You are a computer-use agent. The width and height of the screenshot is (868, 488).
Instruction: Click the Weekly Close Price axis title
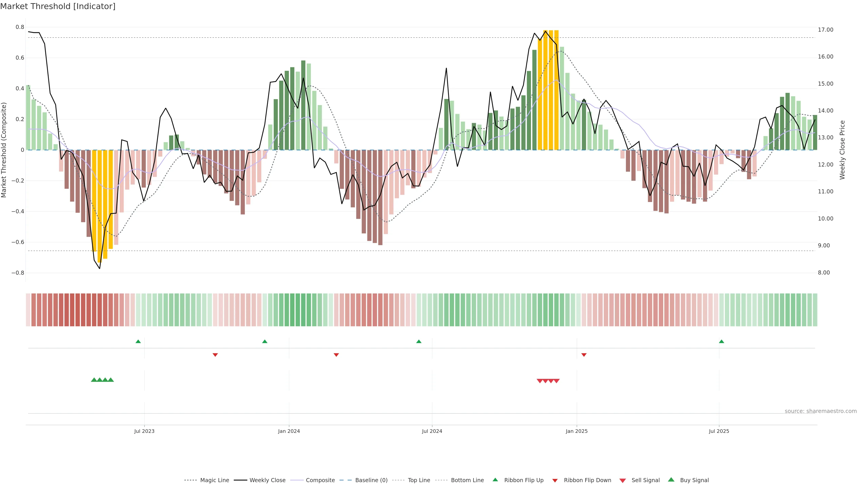(x=842, y=150)
